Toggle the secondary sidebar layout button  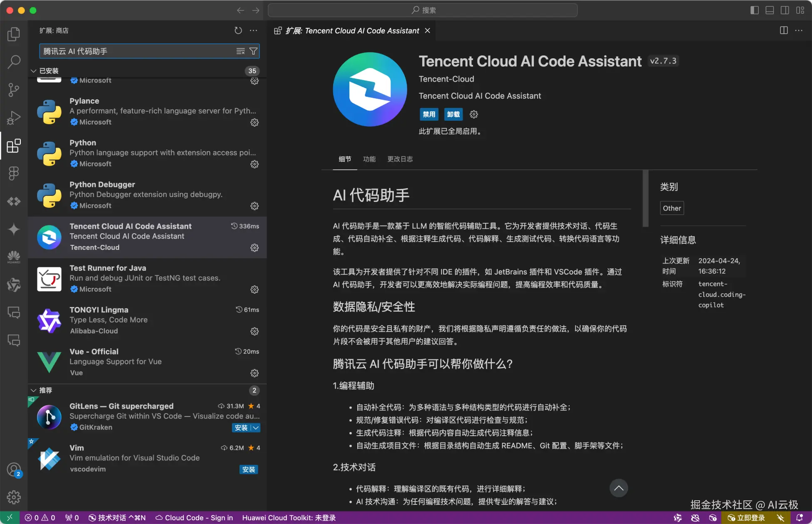coord(785,10)
